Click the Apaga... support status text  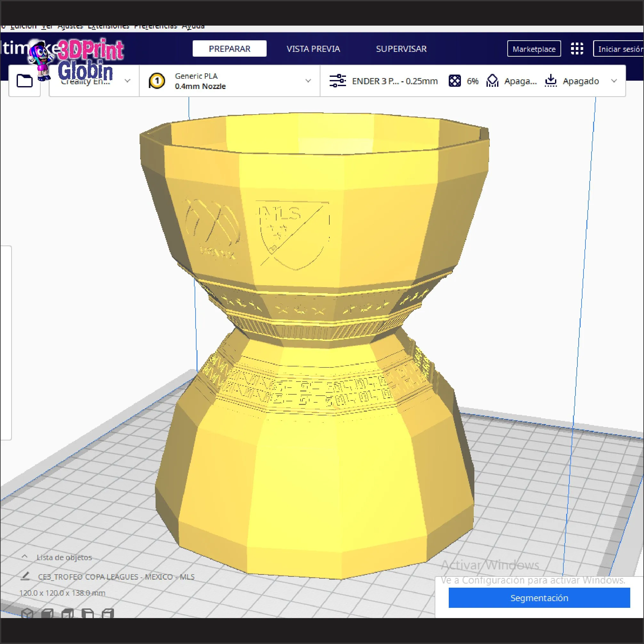coord(520,81)
